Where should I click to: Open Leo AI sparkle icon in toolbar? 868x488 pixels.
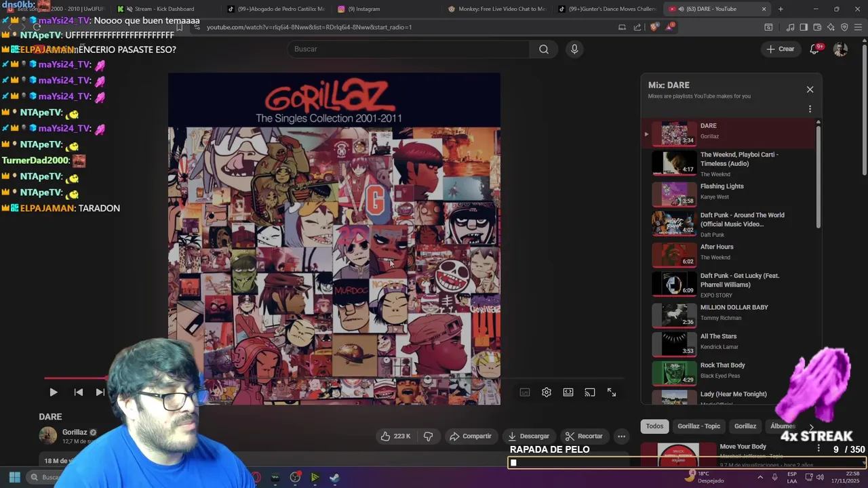coord(831,27)
